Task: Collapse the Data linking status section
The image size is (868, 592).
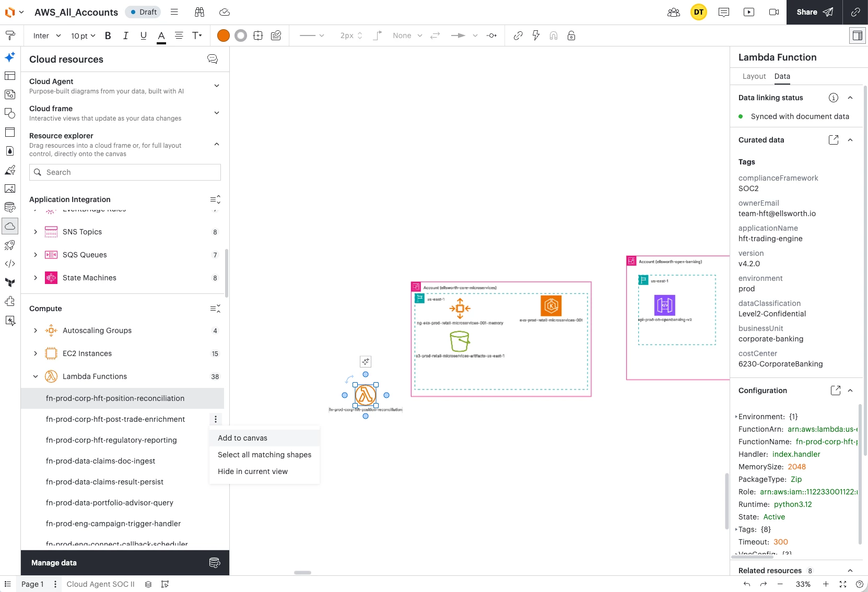Action: pos(850,98)
